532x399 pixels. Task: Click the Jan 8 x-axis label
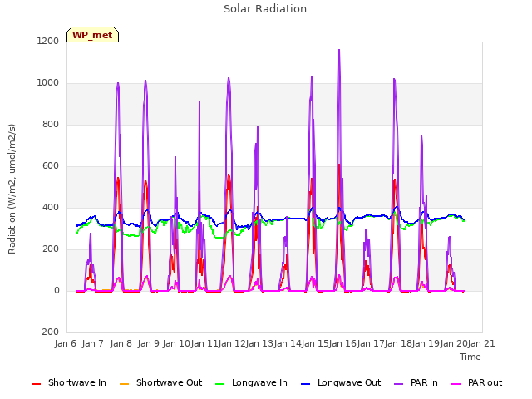point(121,343)
